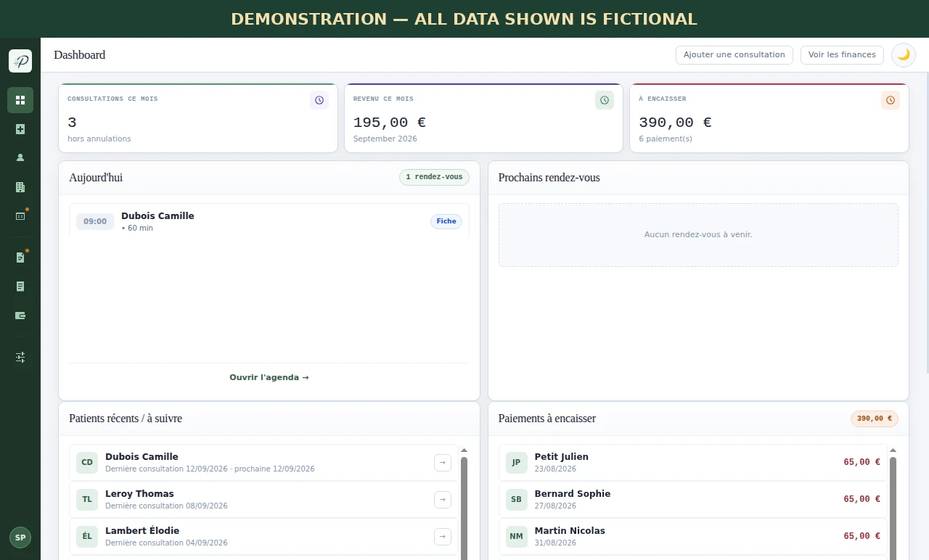
Task: Select Leroy Thomas in recent patients
Action: (x=263, y=500)
